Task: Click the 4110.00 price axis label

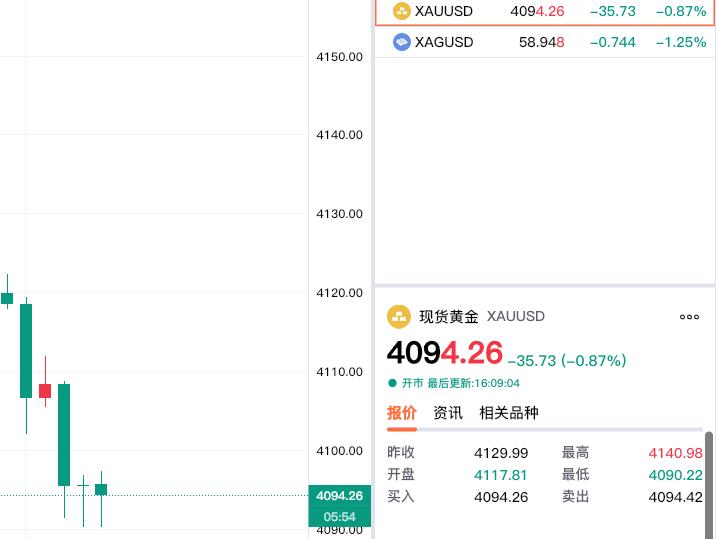Action: pyautogui.click(x=339, y=372)
